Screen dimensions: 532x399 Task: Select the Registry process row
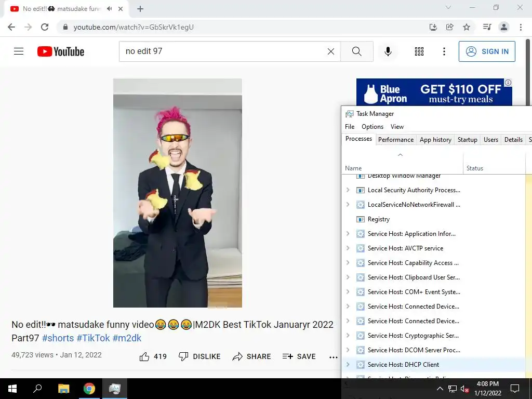(x=433, y=219)
